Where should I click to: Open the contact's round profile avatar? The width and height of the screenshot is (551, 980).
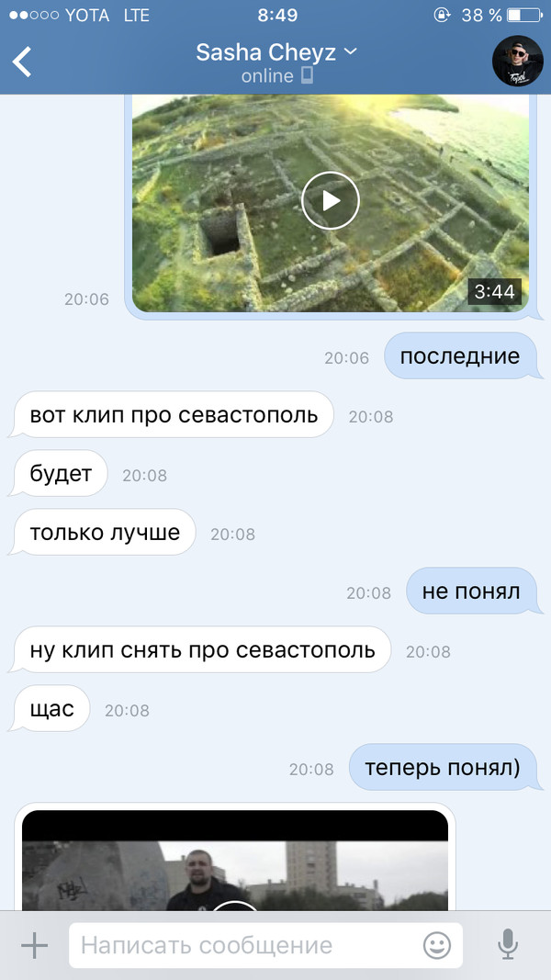pyautogui.click(x=518, y=62)
